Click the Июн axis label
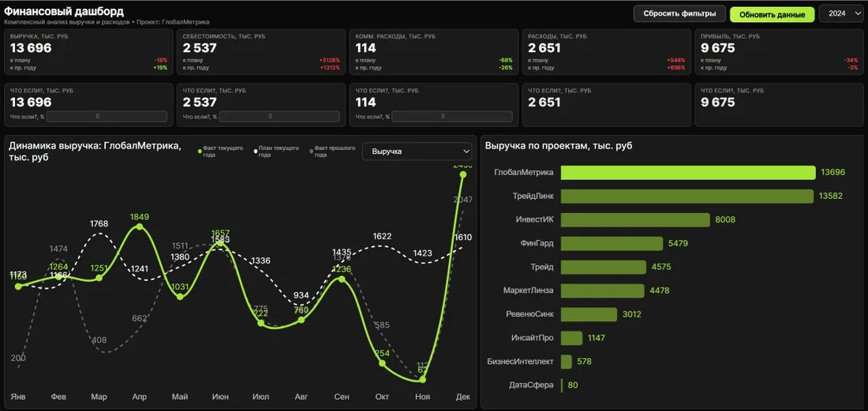Image resolution: width=868 pixels, height=411 pixels. pyautogui.click(x=220, y=397)
